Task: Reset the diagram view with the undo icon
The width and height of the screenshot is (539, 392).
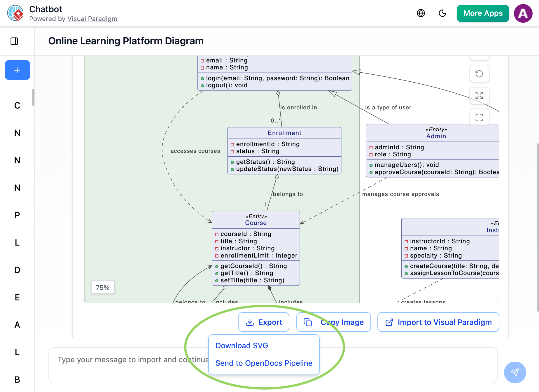Action: coord(479,74)
